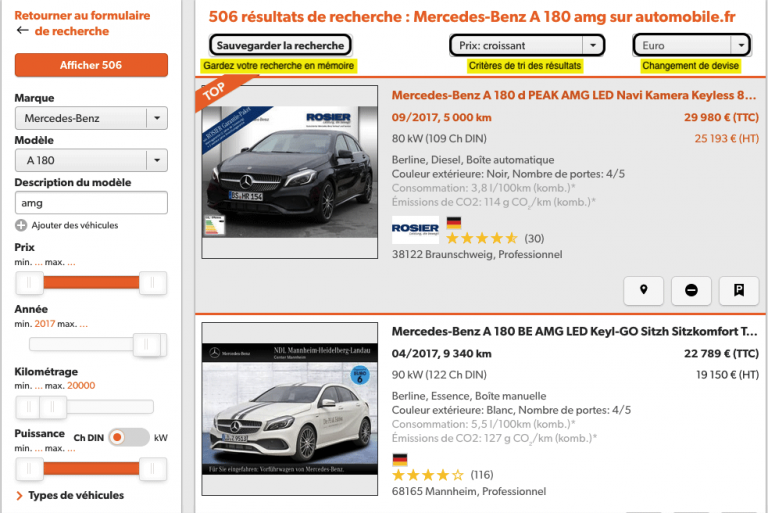Click the circular minus exclude icon
The image size is (768, 513).
point(691,290)
